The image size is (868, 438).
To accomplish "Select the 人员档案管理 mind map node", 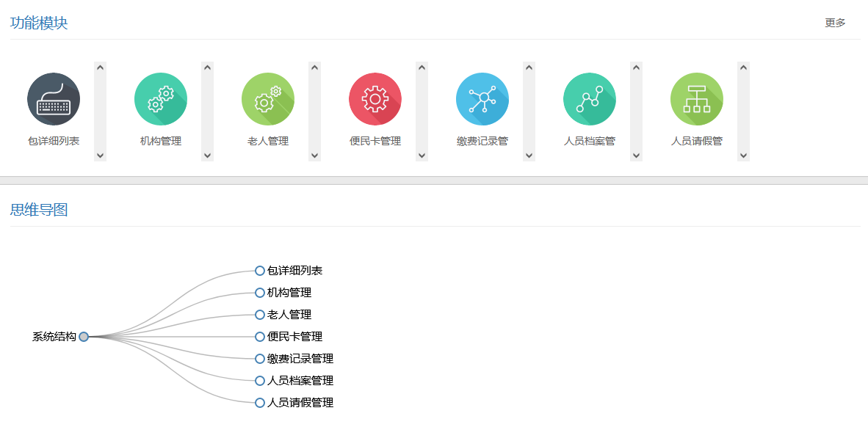I will (x=260, y=381).
